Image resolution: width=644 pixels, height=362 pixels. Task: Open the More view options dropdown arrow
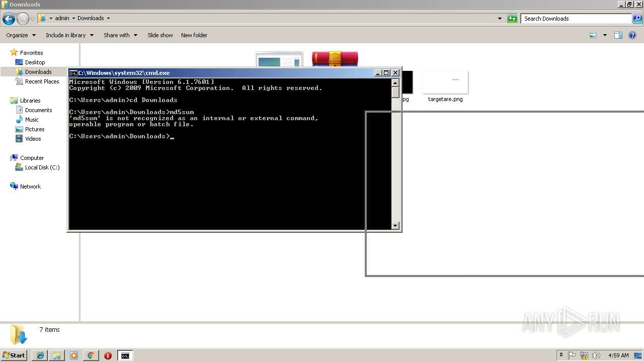point(605,35)
